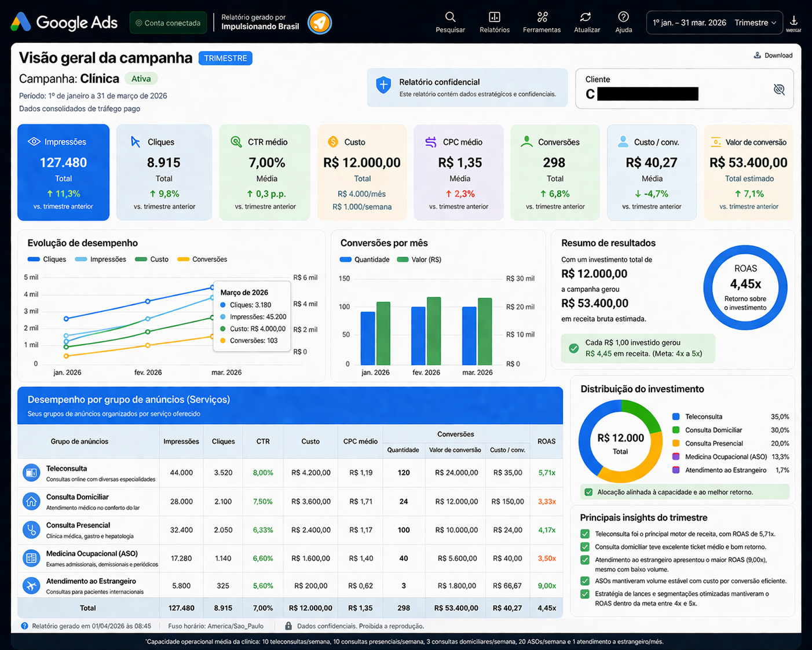Open the date range selector
Viewport: 812px width, 650px height.
tap(689, 23)
